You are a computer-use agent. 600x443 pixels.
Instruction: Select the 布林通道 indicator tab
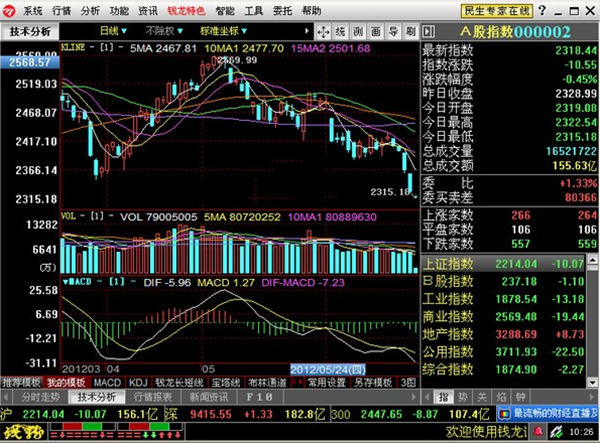267,382
